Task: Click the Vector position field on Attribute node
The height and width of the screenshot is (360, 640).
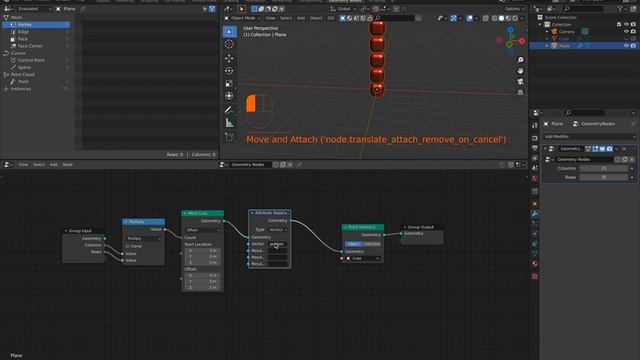Action: [x=278, y=244]
